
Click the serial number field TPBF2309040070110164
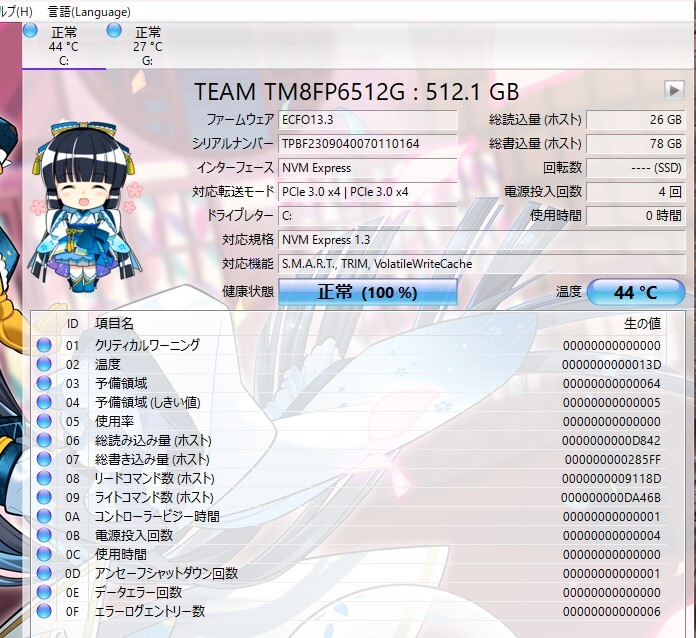368,143
